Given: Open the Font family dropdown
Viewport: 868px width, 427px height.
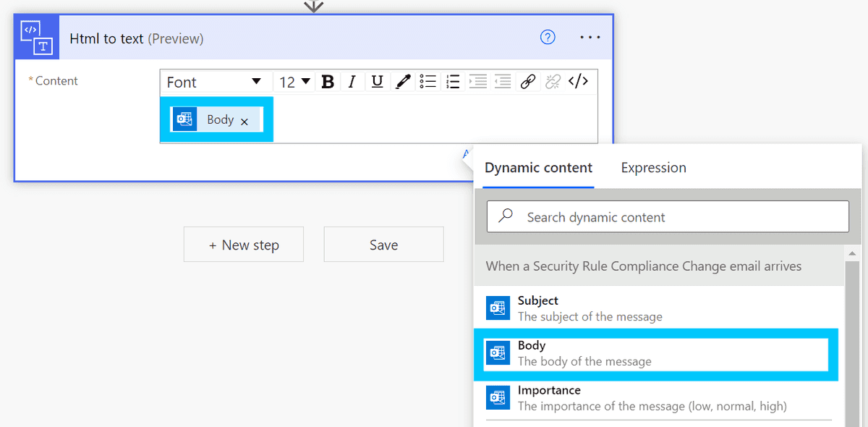Looking at the screenshot, I should point(215,82).
